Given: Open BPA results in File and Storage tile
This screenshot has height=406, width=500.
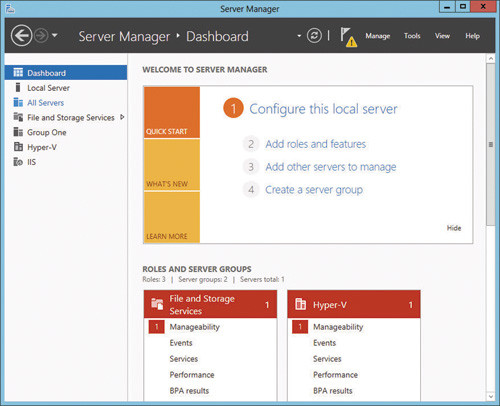Looking at the screenshot, I should (x=189, y=391).
